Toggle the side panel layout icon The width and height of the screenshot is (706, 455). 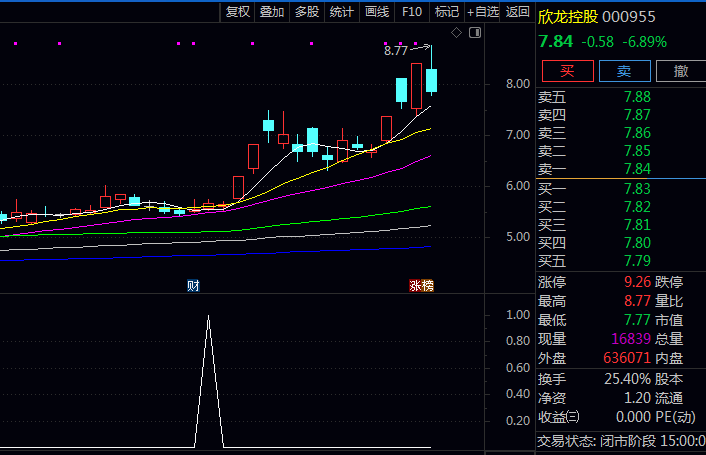pyautogui.click(x=475, y=32)
